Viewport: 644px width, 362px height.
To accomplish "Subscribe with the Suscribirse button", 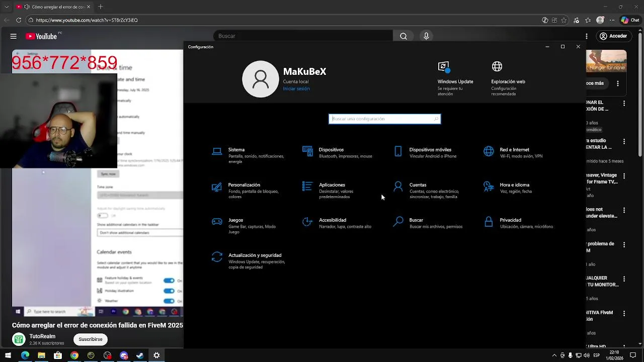I will click(91, 339).
